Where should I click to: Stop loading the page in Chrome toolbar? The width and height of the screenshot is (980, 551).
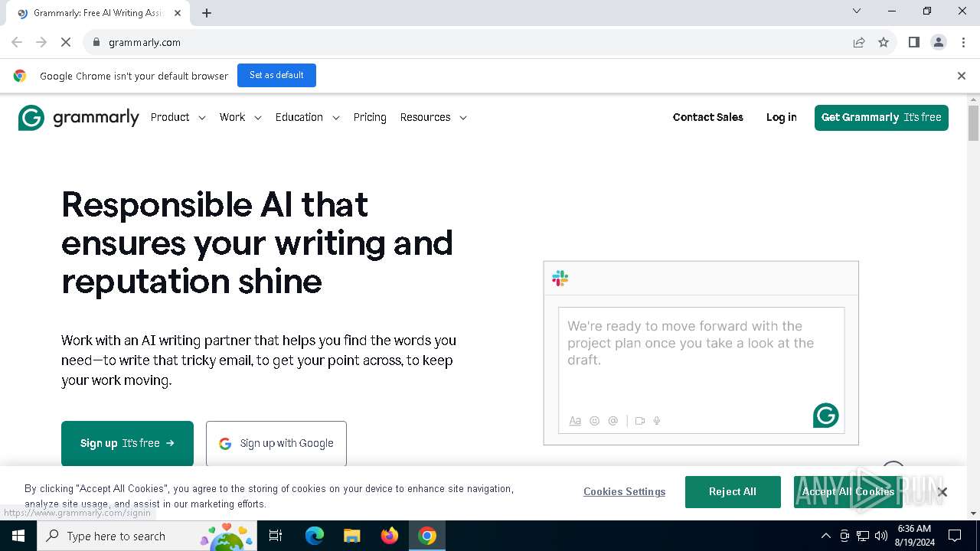[66, 42]
